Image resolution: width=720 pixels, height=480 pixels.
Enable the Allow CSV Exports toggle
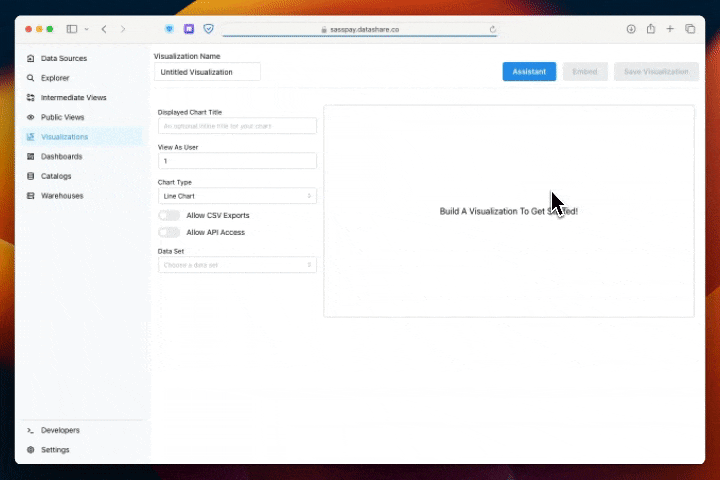[169, 215]
